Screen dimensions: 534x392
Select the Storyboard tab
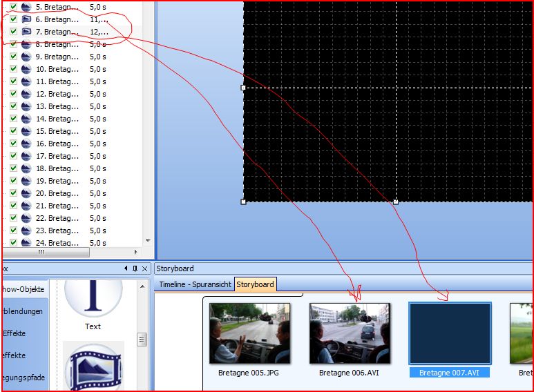255,284
